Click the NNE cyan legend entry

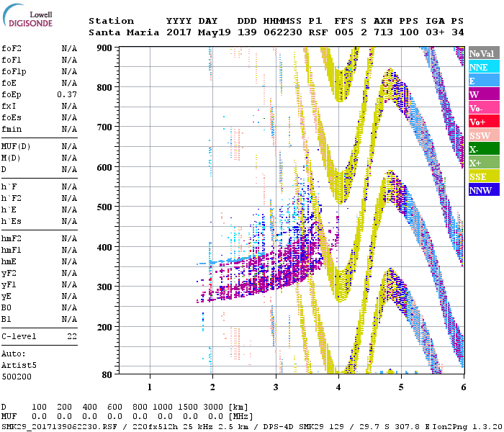[x=483, y=67]
